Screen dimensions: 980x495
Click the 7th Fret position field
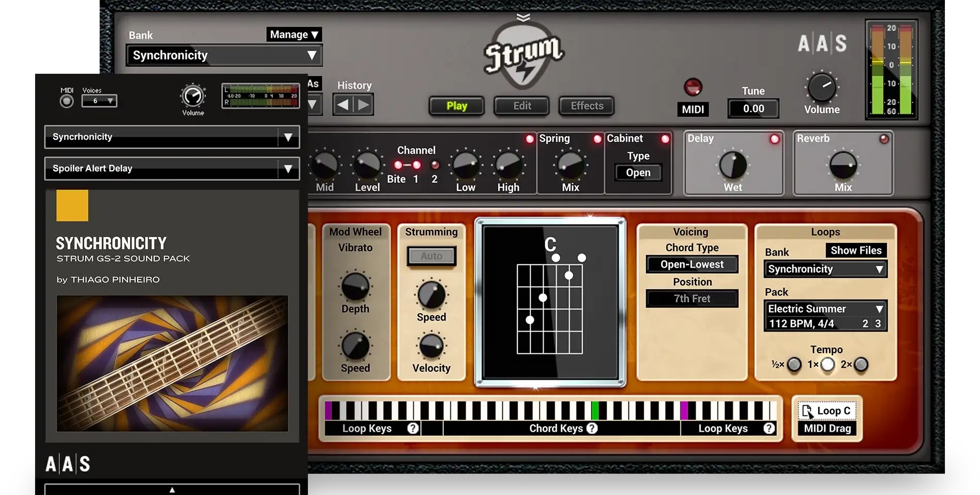point(692,299)
